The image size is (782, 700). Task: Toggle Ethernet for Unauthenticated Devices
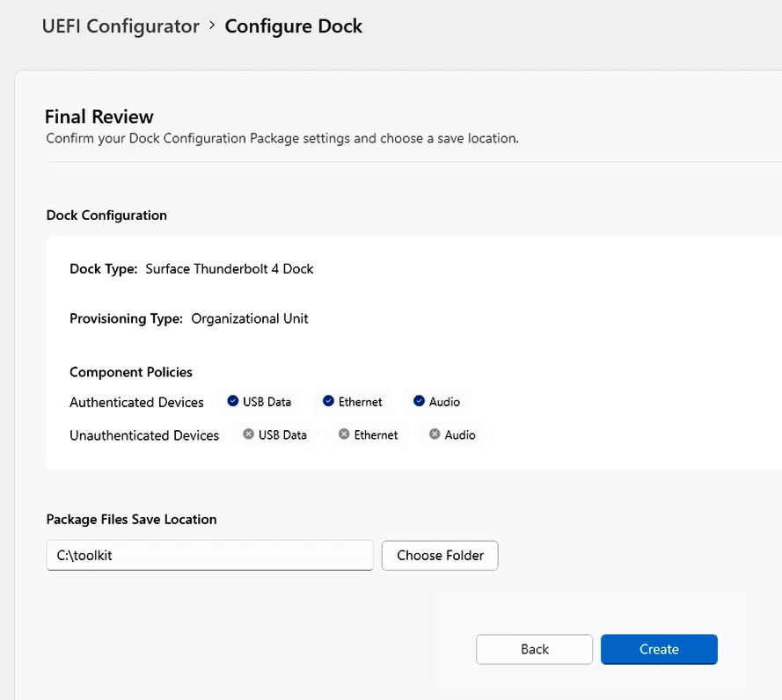[x=369, y=434]
